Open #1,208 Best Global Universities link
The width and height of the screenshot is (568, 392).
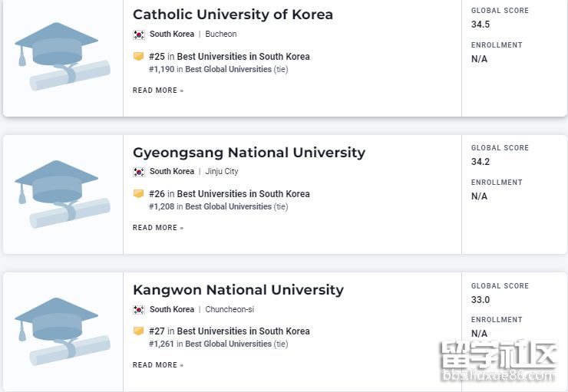click(x=228, y=206)
